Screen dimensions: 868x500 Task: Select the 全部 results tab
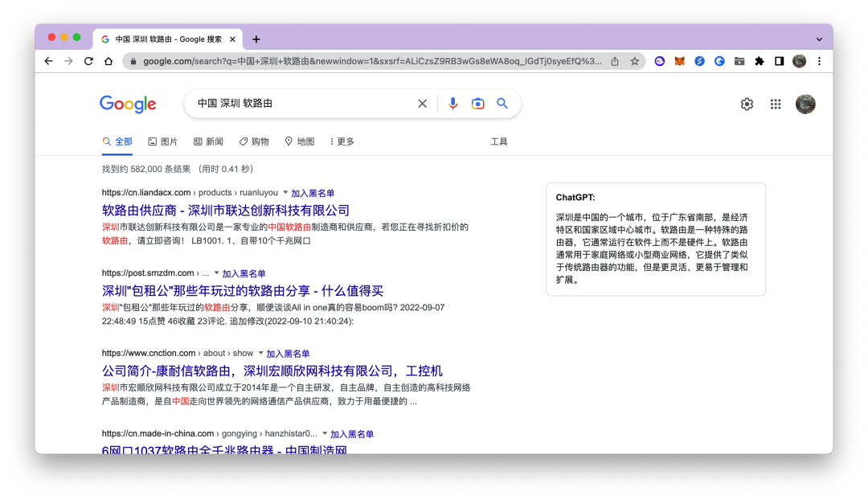coord(117,141)
